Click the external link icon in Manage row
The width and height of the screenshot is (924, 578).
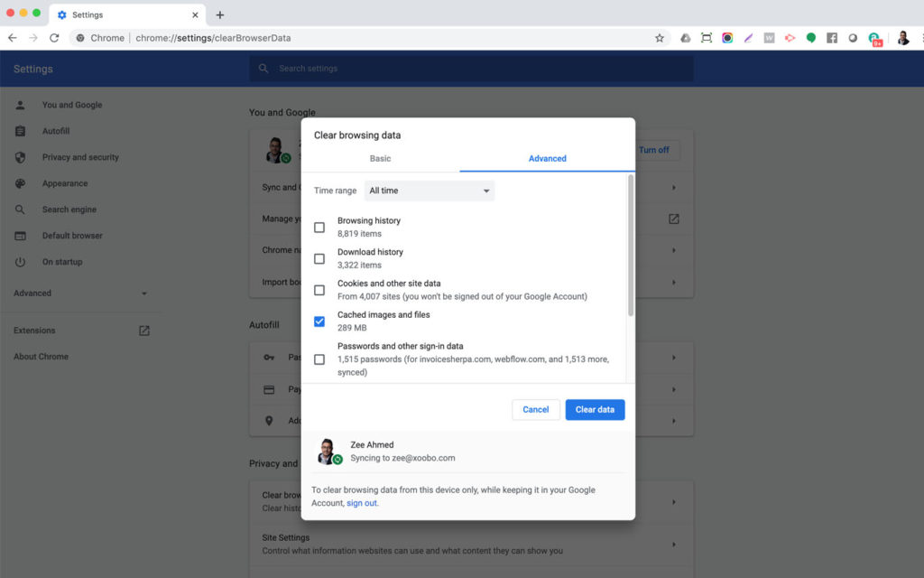pyautogui.click(x=673, y=219)
